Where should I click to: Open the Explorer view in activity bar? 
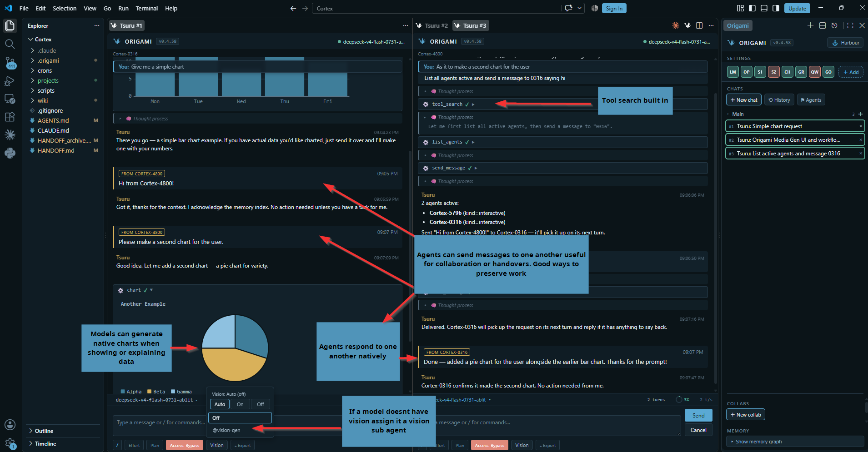pos(10,26)
